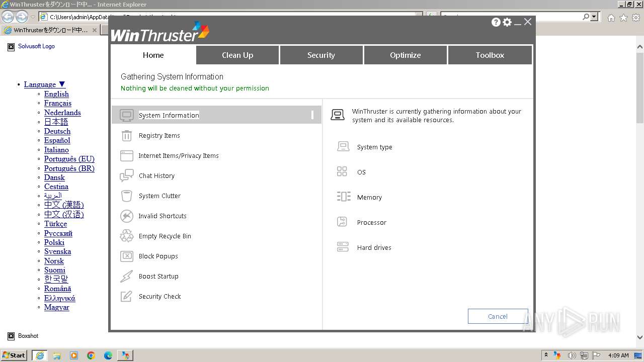644x362 pixels.
Task: Click the IE address bar field
Action: [231, 17]
